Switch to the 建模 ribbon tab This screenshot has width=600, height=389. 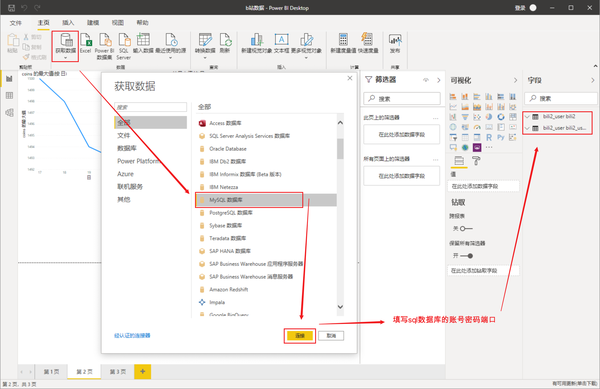click(x=93, y=23)
